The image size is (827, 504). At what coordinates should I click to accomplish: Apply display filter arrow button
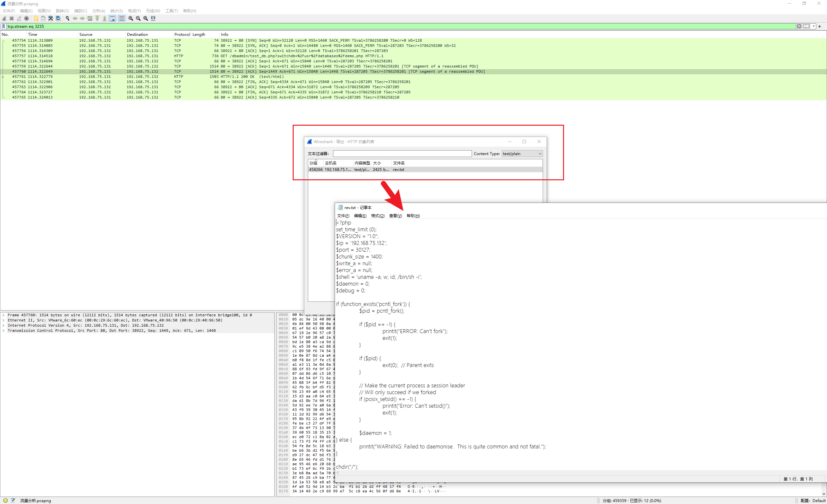[x=806, y=26]
